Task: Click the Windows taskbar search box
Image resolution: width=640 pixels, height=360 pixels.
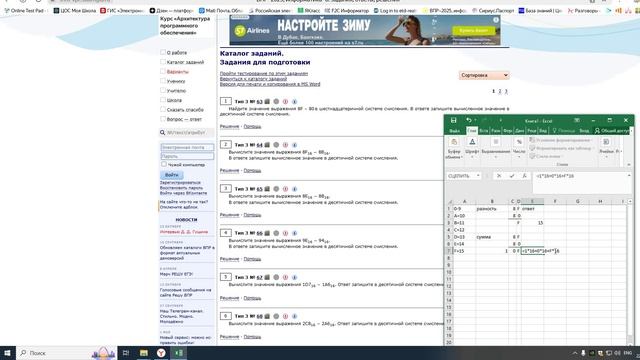Action: pos(67,353)
